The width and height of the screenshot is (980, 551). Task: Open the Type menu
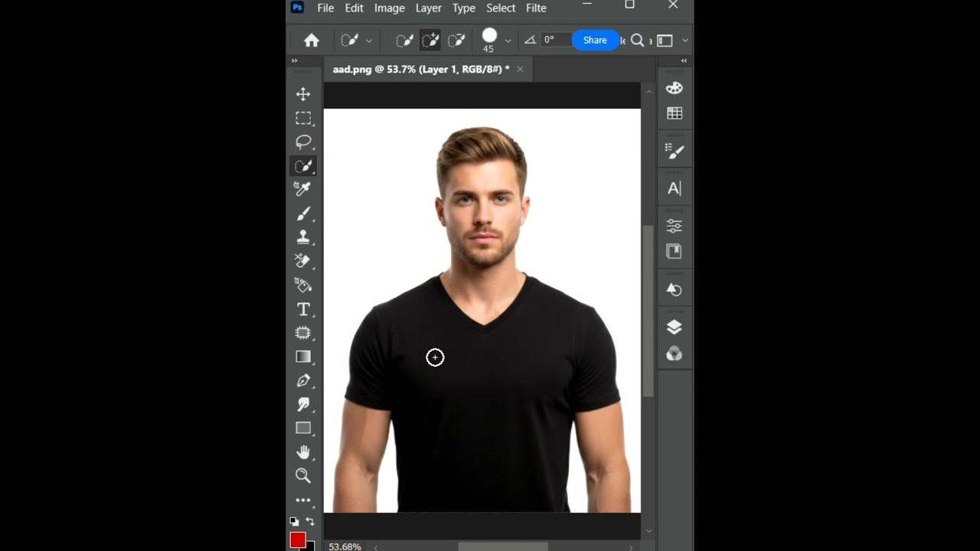[x=463, y=8]
